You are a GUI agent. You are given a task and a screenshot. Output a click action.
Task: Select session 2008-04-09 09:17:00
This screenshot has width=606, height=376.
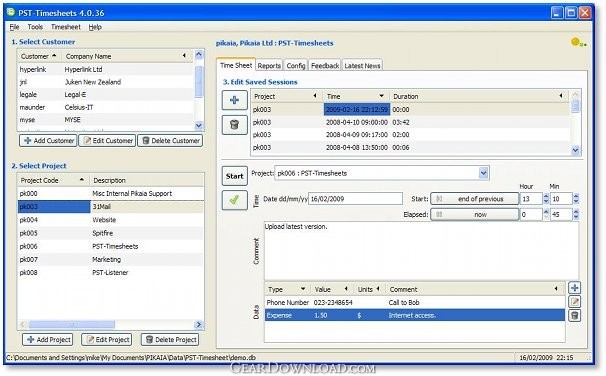coord(410,135)
